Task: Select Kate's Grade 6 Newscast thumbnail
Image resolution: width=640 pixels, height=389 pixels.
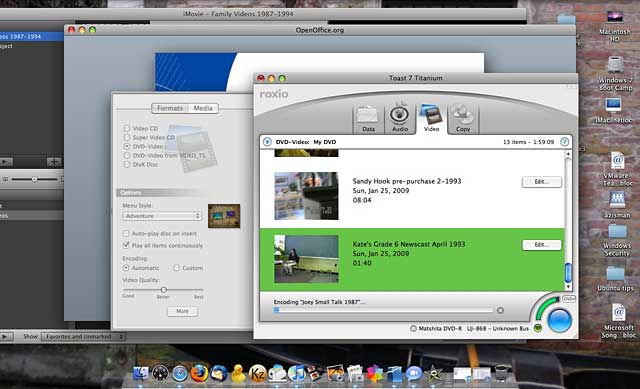Action: [x=307, y=259]
